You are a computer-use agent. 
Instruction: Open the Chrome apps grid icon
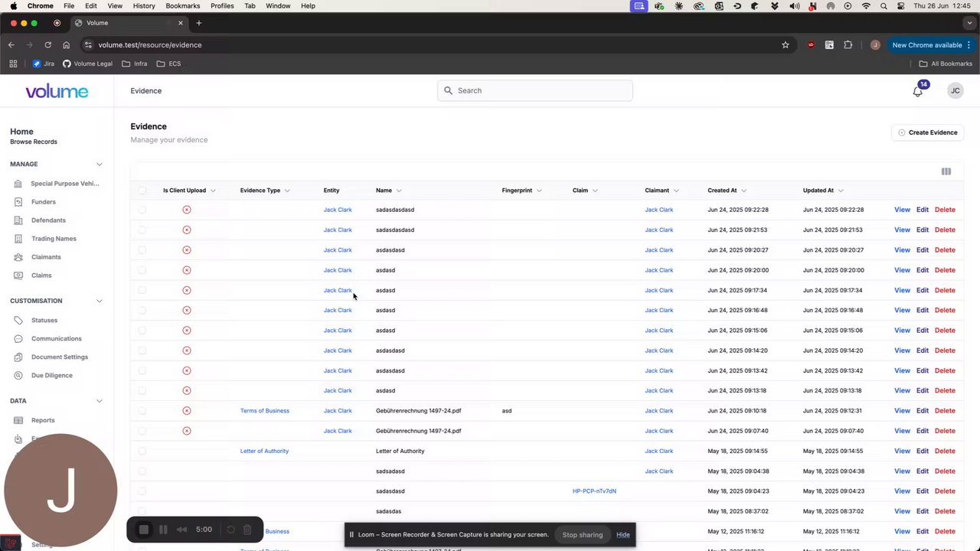pyautogui.click(x=13, y=64)
